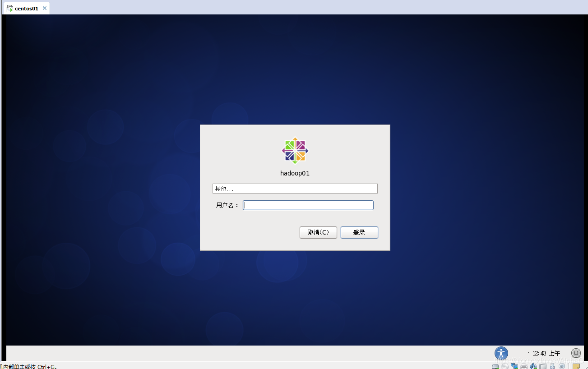588x369 pixels.
Task: Select the 其他... user list entry
Action: tap(295, 189)
